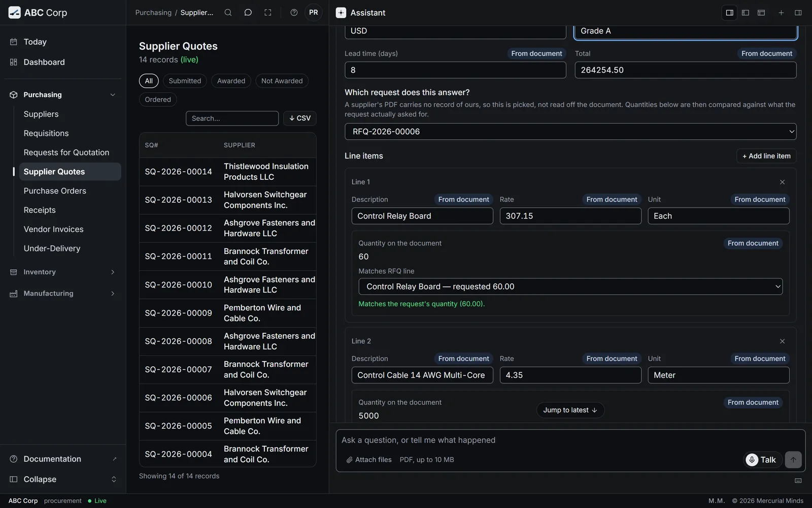Click the Talk microphone button
The image size is (812, 508).
tap(762, 460)
